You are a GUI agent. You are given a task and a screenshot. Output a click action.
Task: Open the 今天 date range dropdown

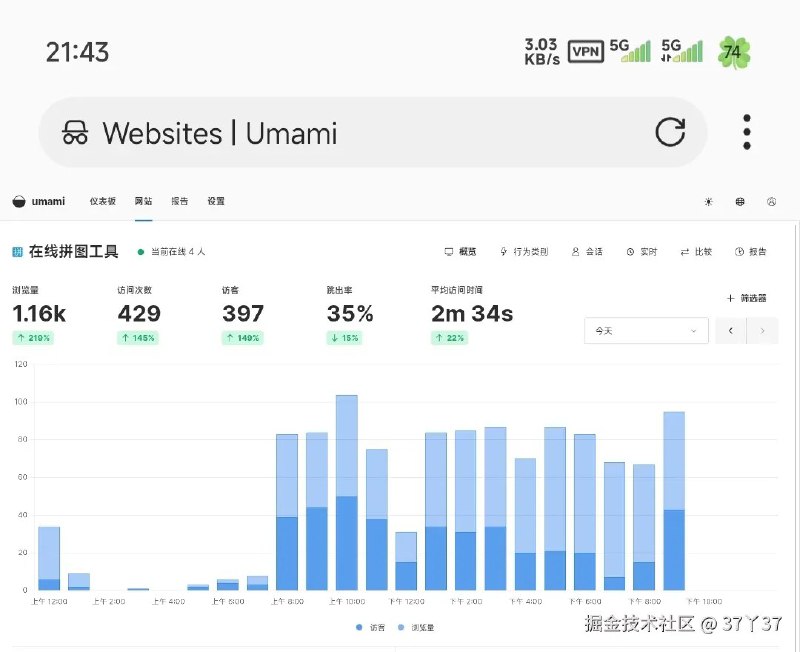(645, 330)
